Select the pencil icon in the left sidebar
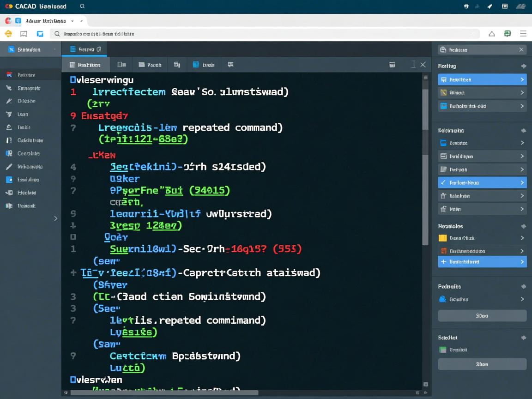The image size is (532, 399). (x=9, y=166)
